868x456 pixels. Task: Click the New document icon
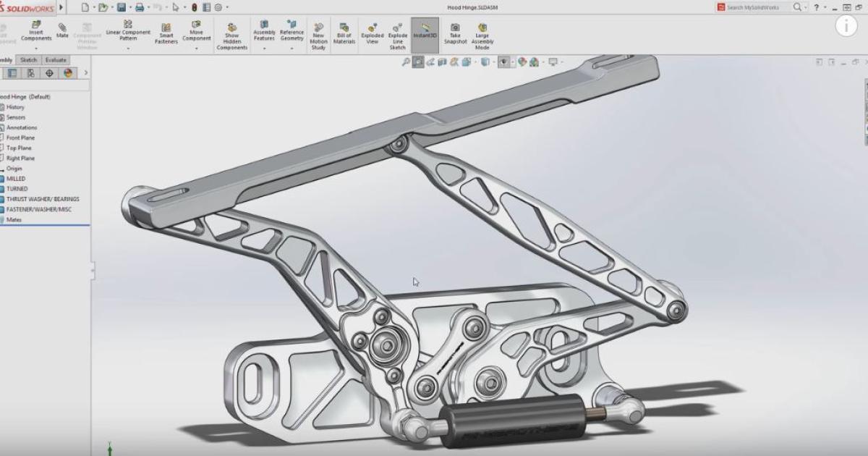tap(85, 7)
